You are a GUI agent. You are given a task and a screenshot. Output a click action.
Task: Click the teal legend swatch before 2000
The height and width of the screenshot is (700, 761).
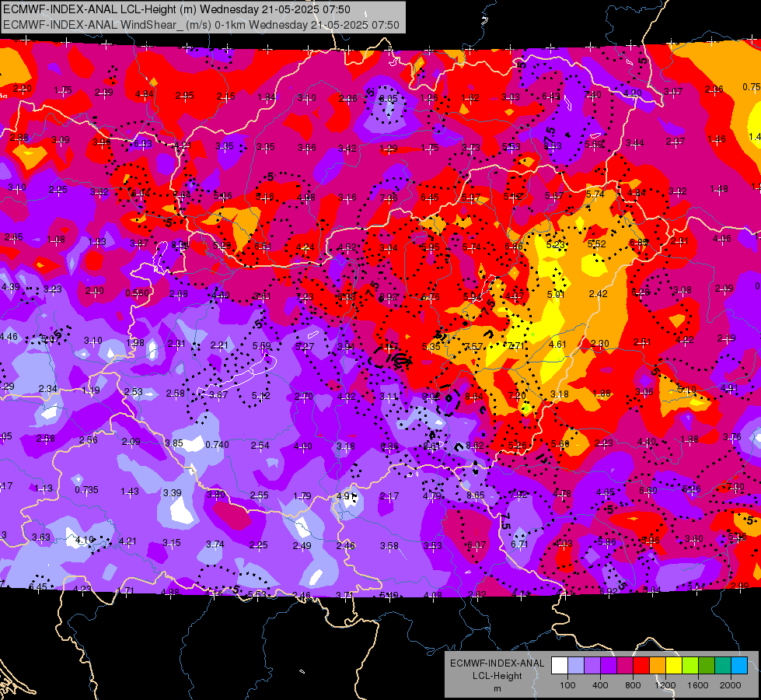coord(723,666)
